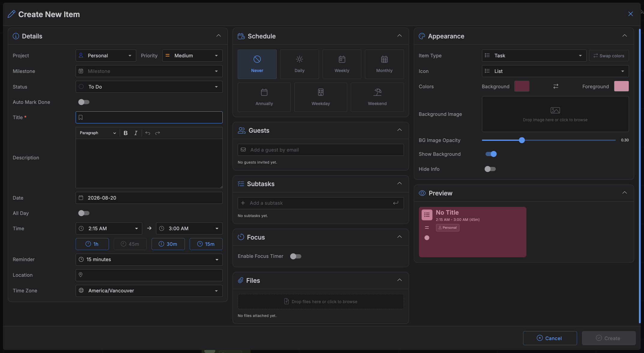644x353 pixels.
Task: Open the Priority dropdown showing Medium
Action: click(192, 56)
